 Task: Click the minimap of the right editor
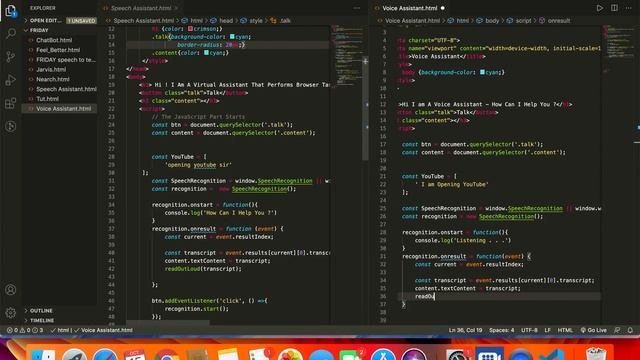(x=619, y=49)
